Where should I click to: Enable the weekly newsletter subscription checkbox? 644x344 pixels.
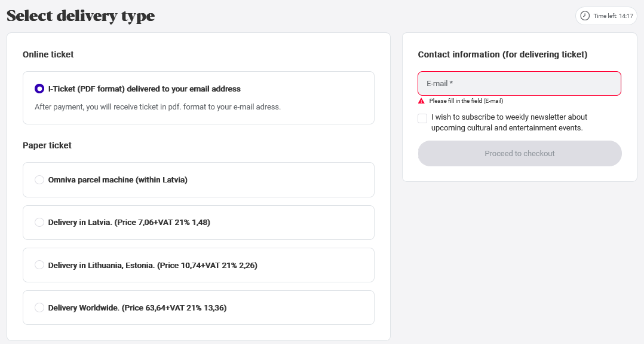pos(422,118)
